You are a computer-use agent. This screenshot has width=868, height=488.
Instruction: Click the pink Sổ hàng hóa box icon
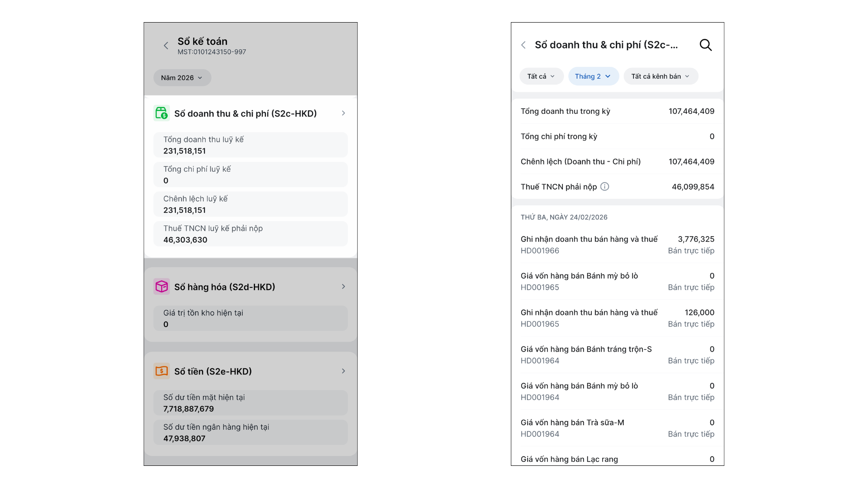tap(161, 286)
